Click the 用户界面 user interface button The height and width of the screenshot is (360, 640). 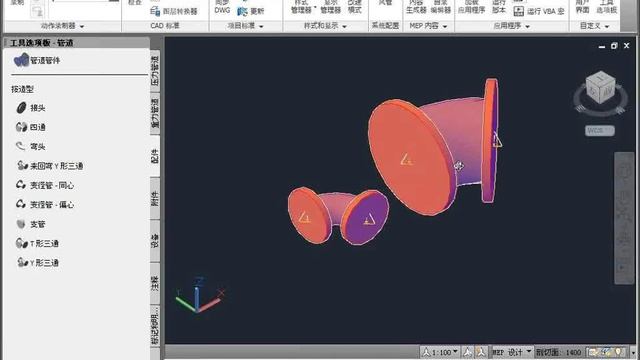click(x=582, y=6)
